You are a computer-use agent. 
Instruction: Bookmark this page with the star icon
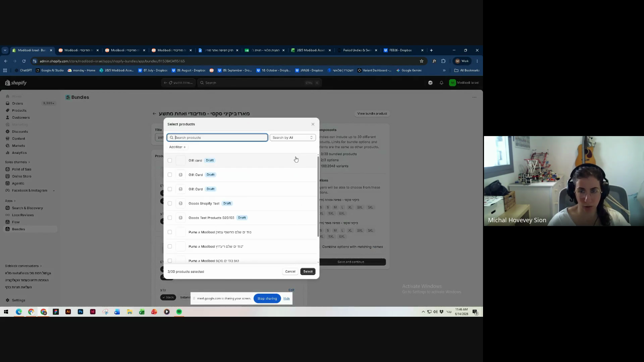(x=422, y=61)
